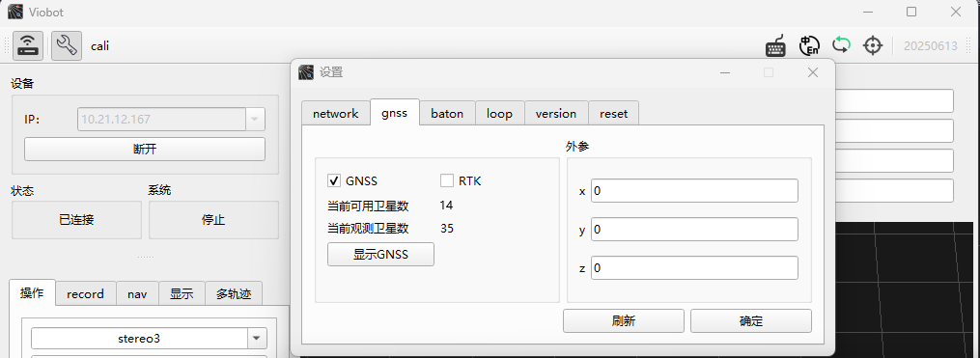Click the 刷新 refresh button

click(624, 321)
